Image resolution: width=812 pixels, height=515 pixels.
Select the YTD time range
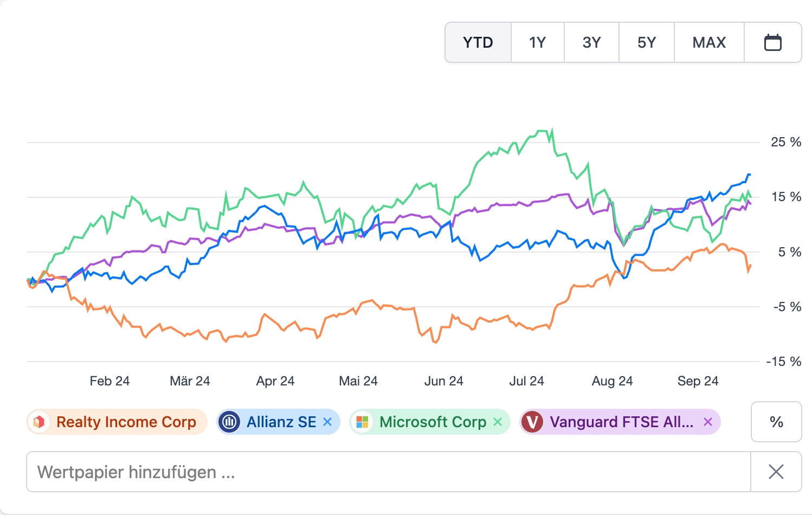[478, 42]
